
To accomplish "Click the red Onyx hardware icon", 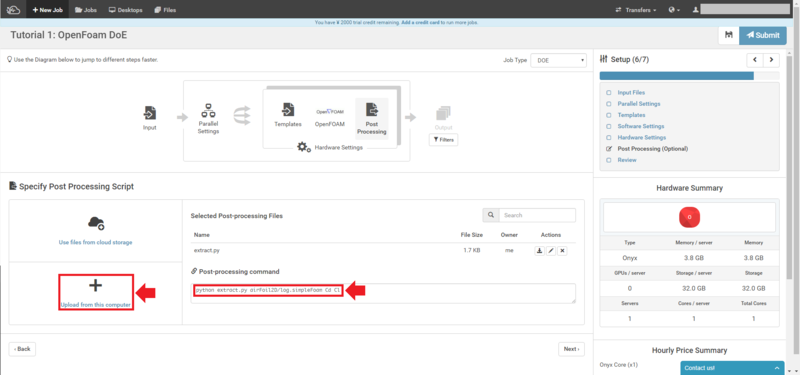I will (689, 217).
